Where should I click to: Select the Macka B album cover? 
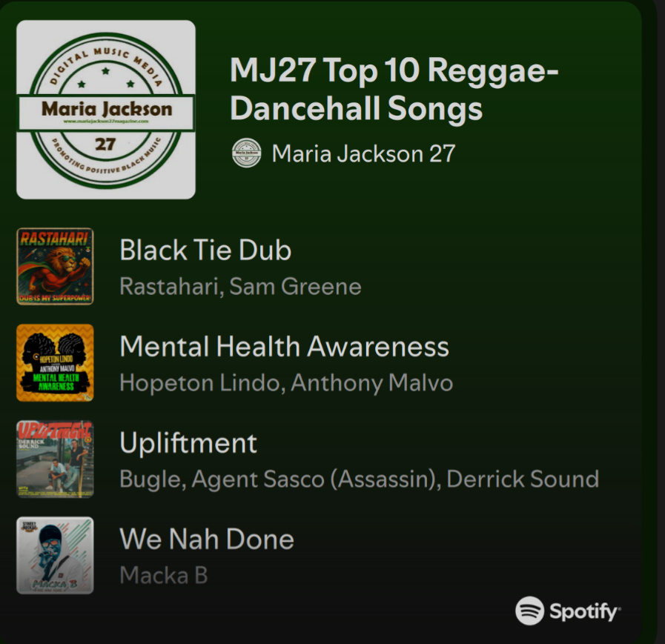55,555
